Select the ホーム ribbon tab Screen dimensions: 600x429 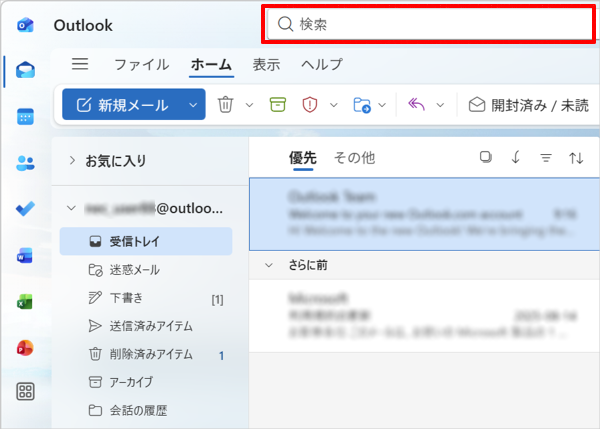(x=211, y=64)
